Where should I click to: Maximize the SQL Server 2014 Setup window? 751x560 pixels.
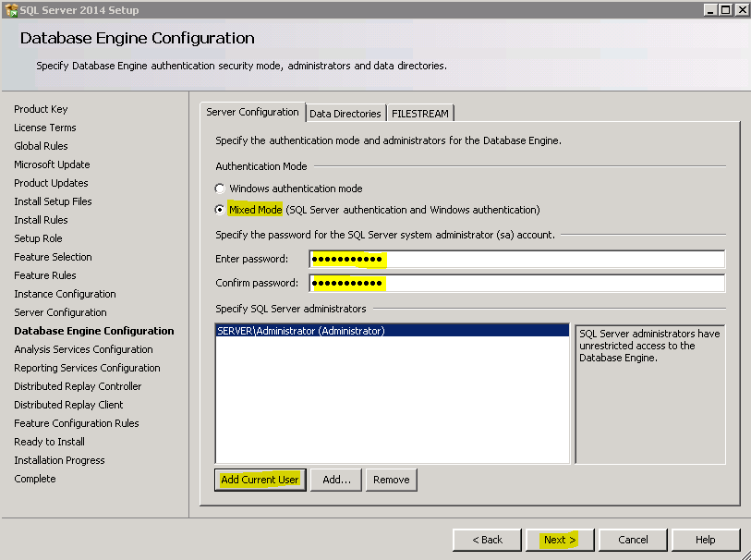(x=726, y=9)
